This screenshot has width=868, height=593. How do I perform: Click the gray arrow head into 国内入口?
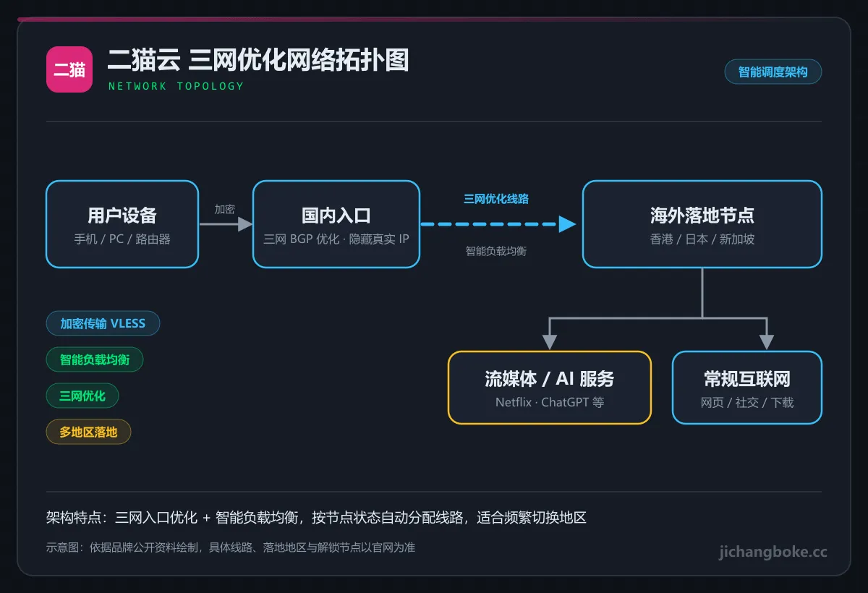pyautogui.click(x=246, y=224)
